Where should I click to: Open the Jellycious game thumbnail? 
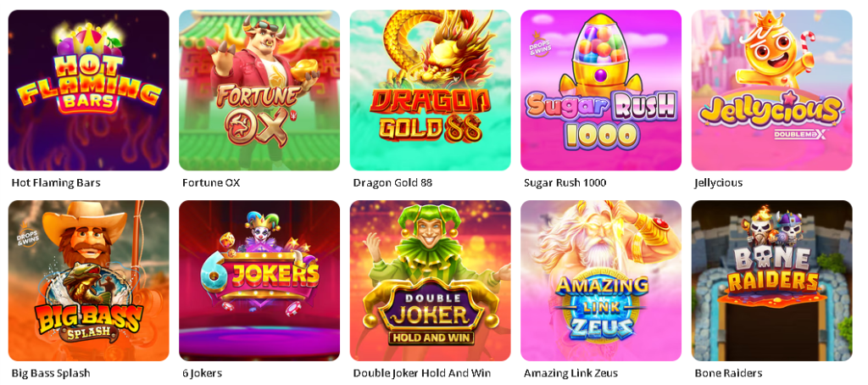coord(771,90)
